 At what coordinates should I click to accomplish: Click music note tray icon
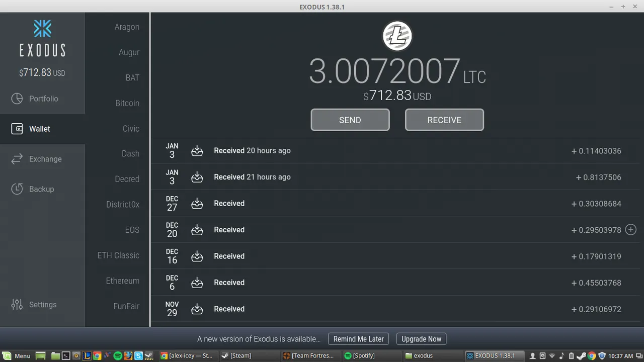coord(562,356)
